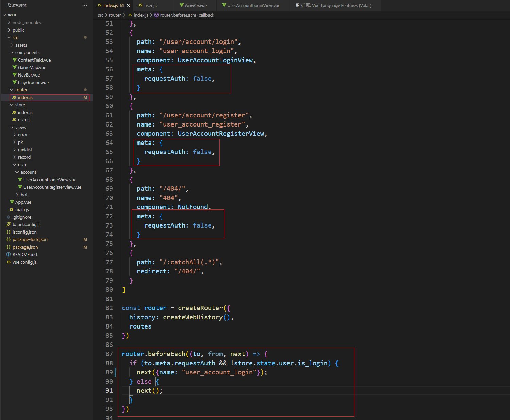Switch to the user.js editor tab
510x420 pixels.
[150, 5]
